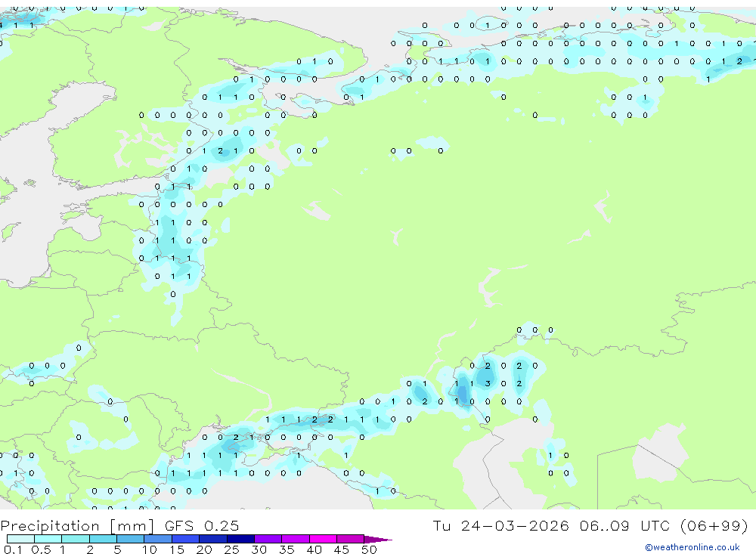
Task: Pick the 20–25 mm dark blue swatch
Action: (213, 539)
